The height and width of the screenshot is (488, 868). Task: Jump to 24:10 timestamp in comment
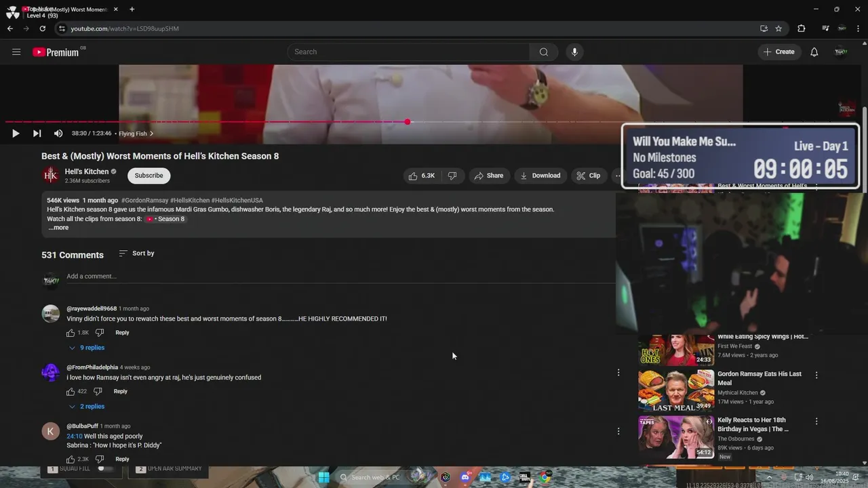[x=74, y=436]
